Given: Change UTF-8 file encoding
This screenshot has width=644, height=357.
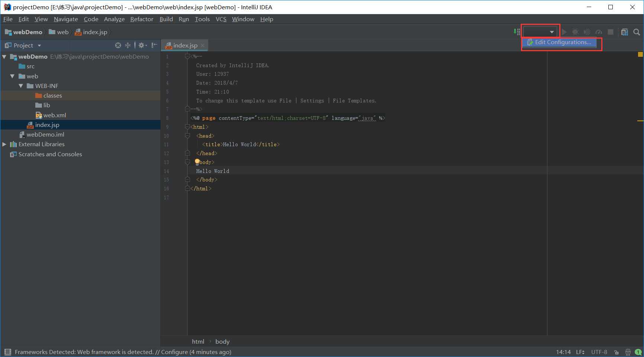Looking at the screenshot, I should (599, 352).
